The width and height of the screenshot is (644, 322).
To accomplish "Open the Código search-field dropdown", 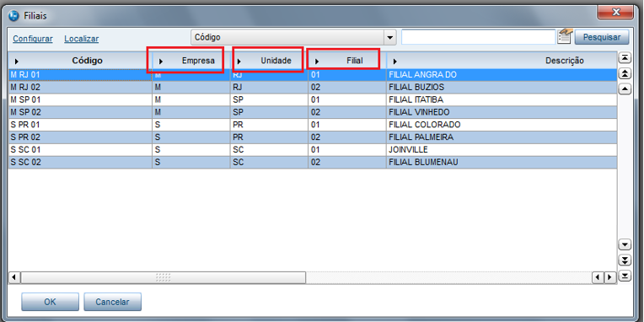I will [389, 37].
